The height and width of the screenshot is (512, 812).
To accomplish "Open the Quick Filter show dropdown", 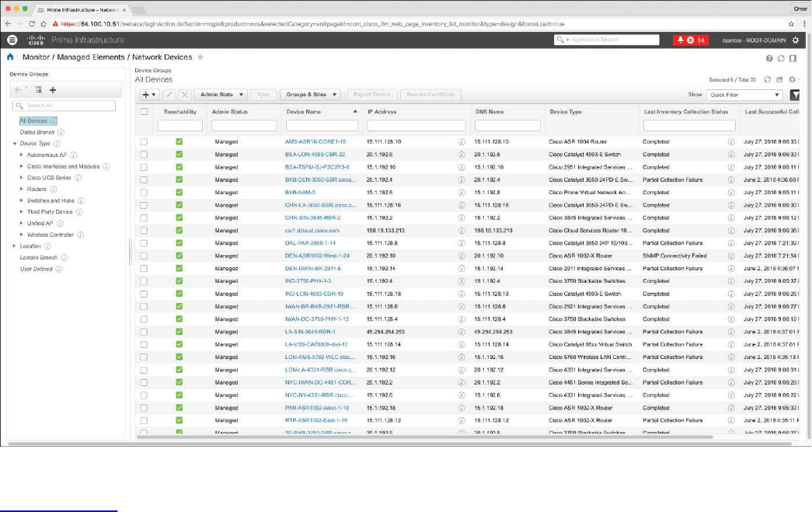I will pos(744,95).
